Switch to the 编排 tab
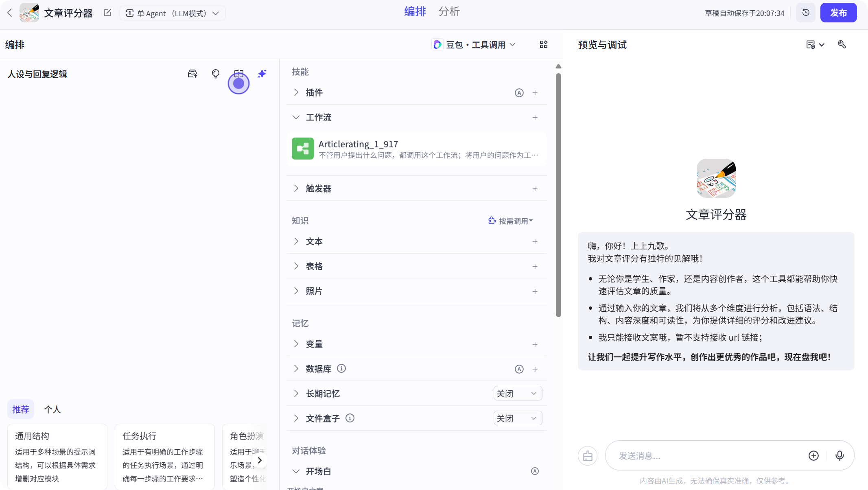 click(x=415, y=12)
